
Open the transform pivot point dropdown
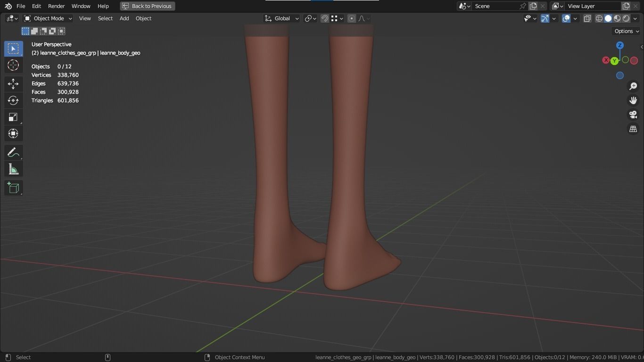pos(310,18)
